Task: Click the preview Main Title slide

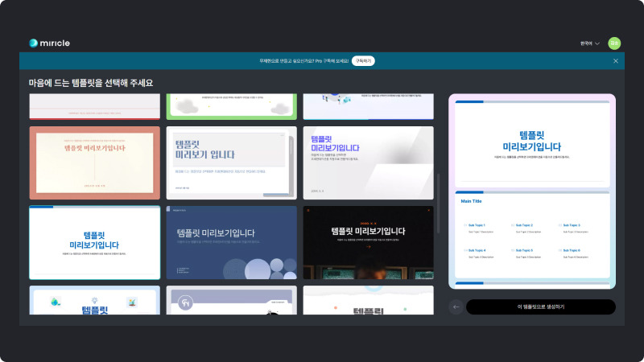Action: [x=532, y=234]
